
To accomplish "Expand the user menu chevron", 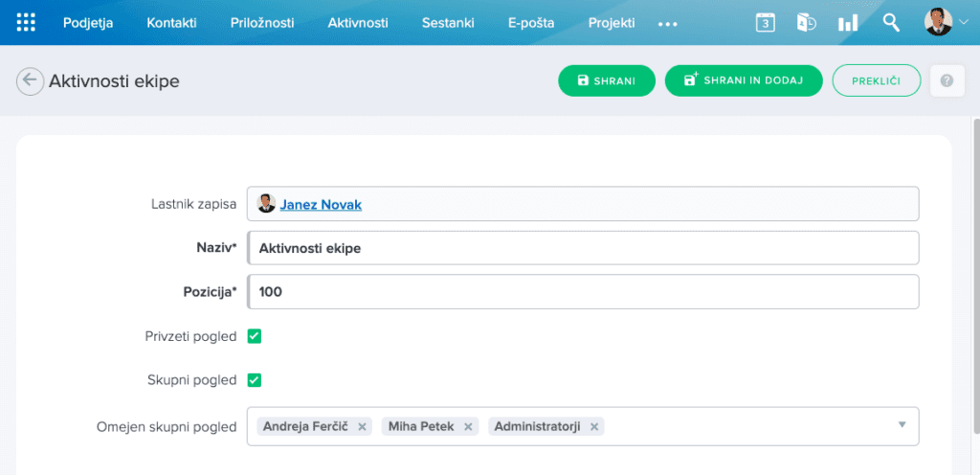I will 963,22.
